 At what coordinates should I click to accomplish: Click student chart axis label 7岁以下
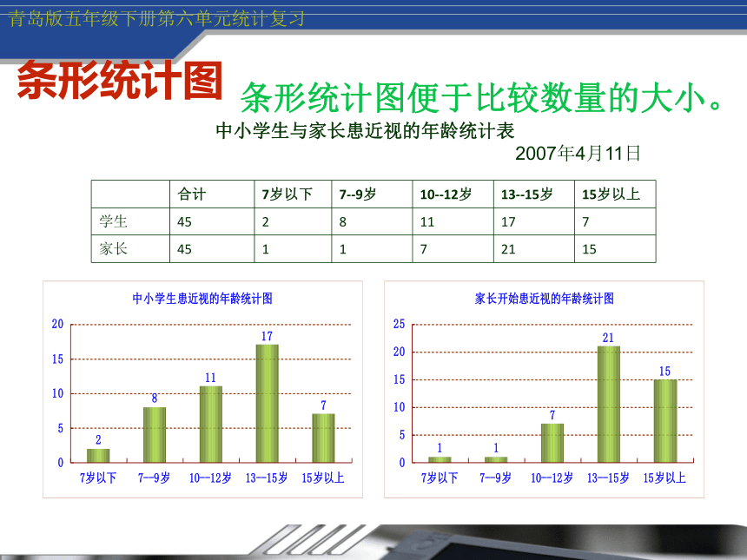[98, 478]
